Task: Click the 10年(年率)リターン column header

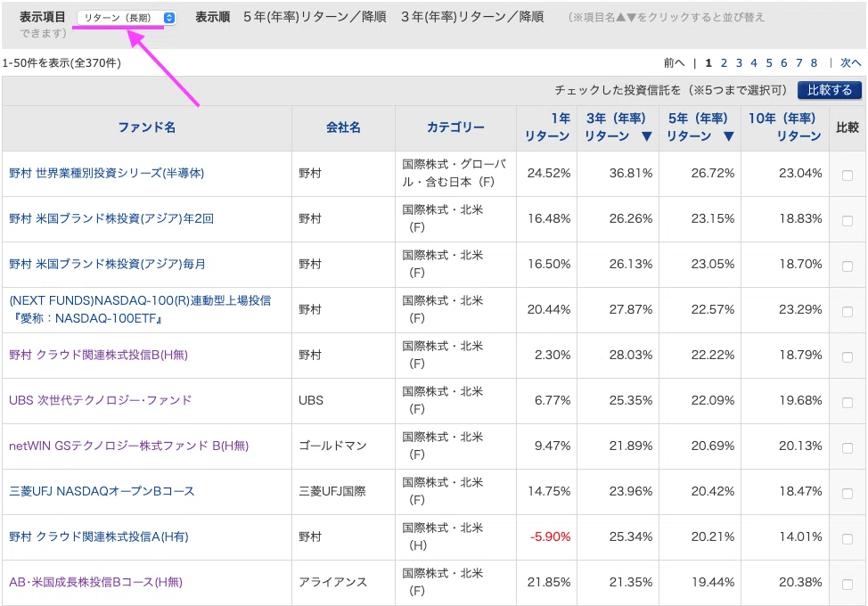Action: 784,127
